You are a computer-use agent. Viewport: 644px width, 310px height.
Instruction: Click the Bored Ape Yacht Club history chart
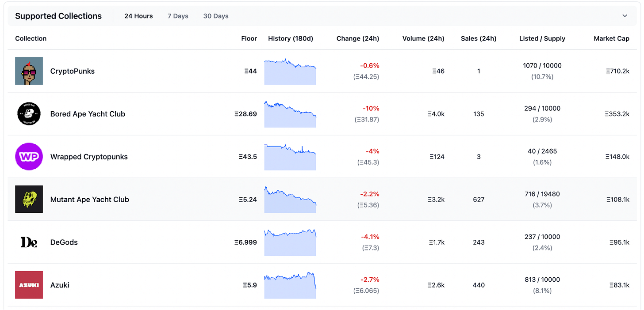pyautogui.click(x=290, y=114)
